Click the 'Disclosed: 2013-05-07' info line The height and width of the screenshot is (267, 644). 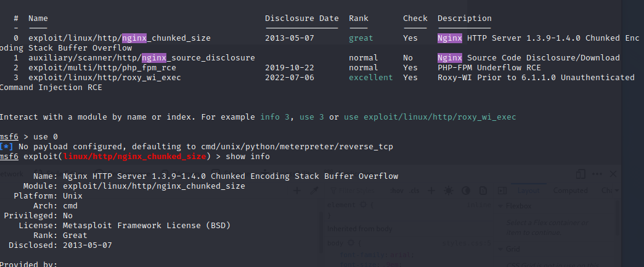tap(60, 245)
